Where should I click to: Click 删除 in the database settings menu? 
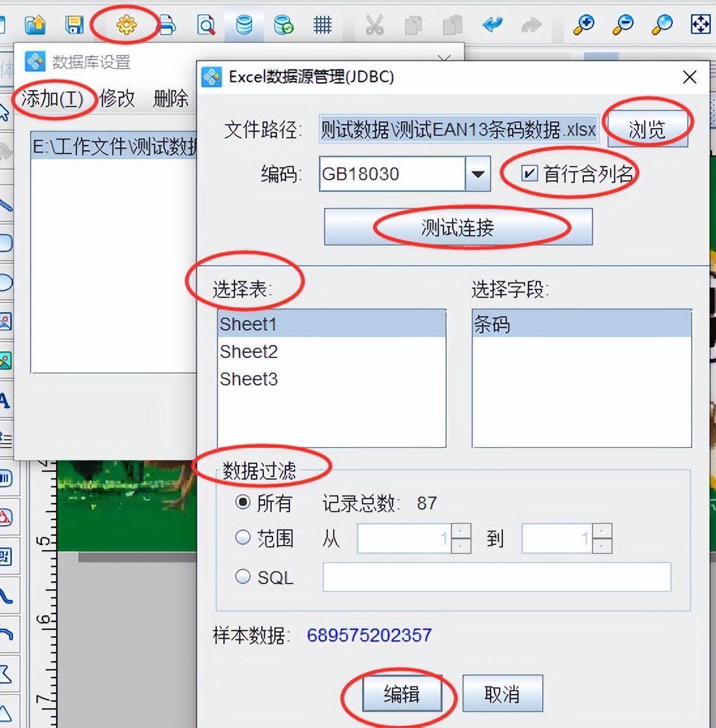(x=171, y=99)
